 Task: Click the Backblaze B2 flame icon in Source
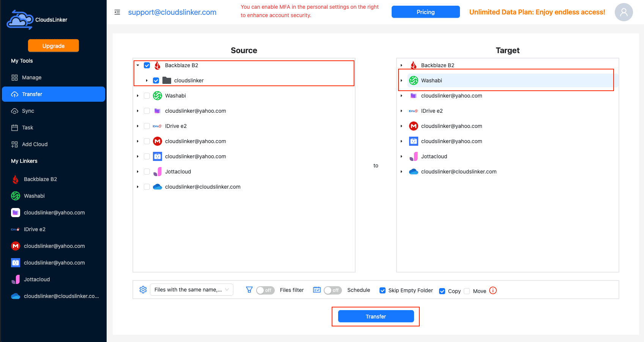157,65
